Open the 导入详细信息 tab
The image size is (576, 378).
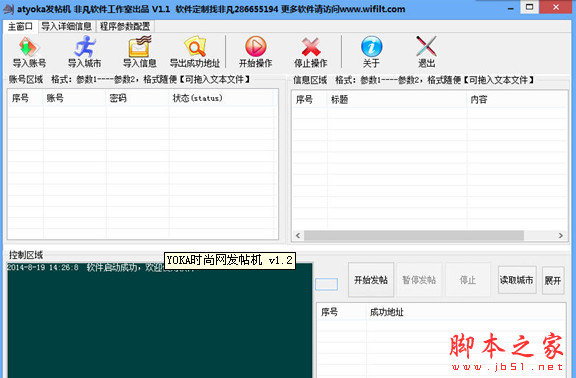tap(66, 26)
